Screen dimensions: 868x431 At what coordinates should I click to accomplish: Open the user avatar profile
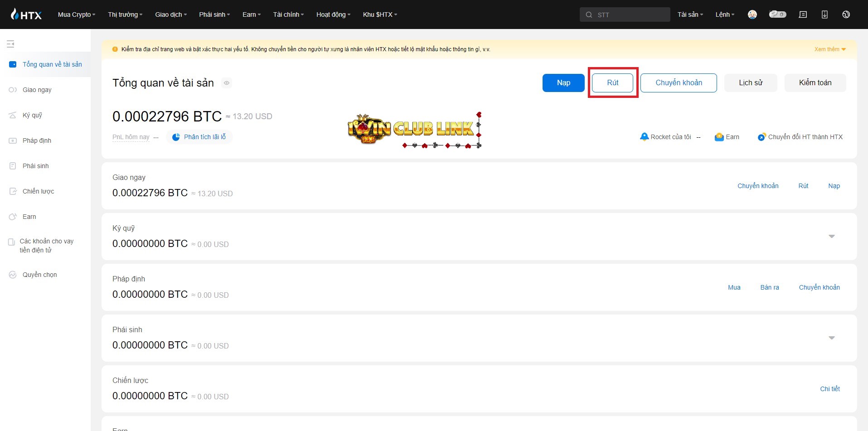(752, 15)
